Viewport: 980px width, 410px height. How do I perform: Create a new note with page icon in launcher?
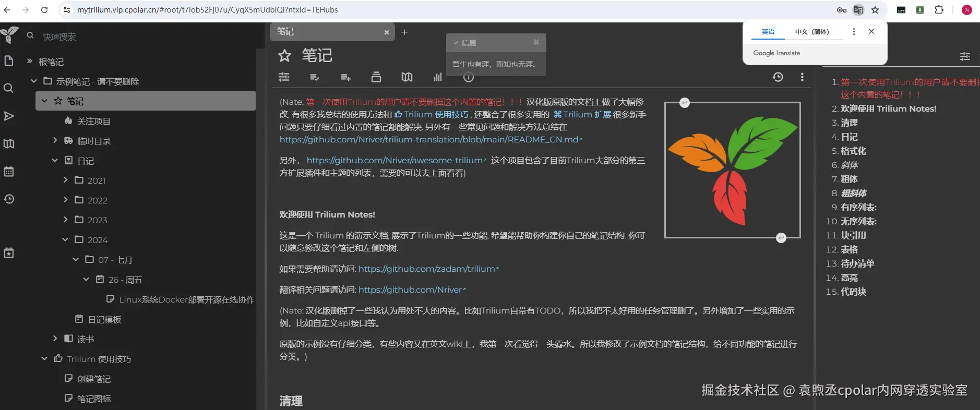pyautogui.click(x=9, y=61)
